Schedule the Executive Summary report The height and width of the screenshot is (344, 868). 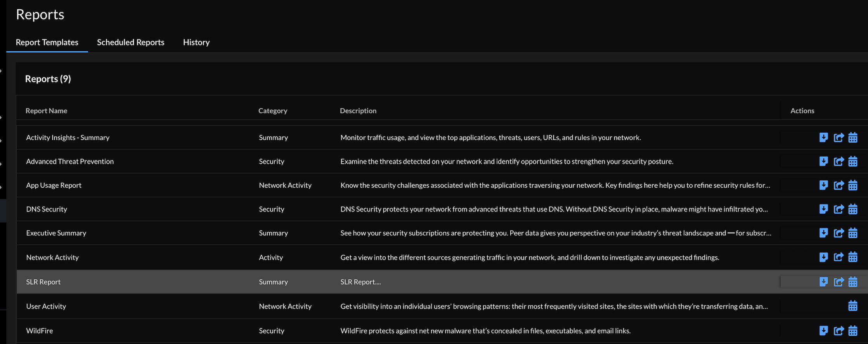[x=852, y=233]
